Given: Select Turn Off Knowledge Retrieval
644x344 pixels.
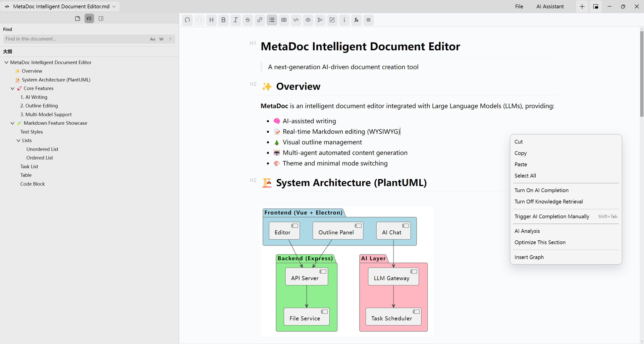Looking at the screenshot, I should pos(566,202).
